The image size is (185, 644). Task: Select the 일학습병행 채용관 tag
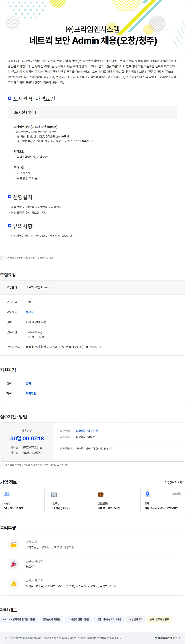click(x=51, y=619)
